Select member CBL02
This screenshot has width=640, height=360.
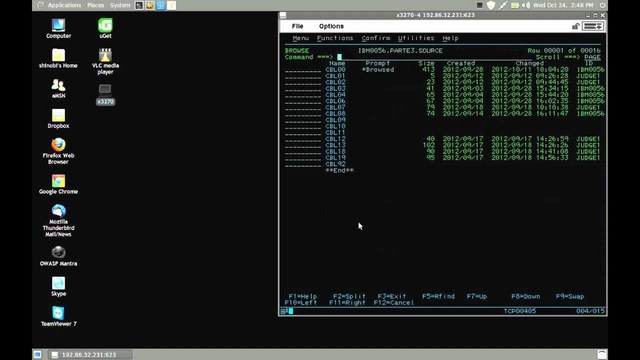coord(336,82)
